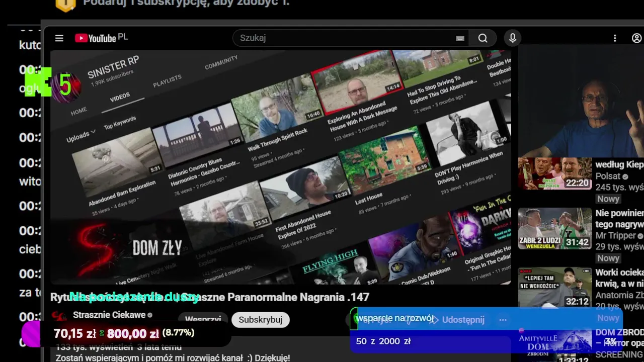Click the magnifier search button
644x362 pixels.
(x=482, y=38)
